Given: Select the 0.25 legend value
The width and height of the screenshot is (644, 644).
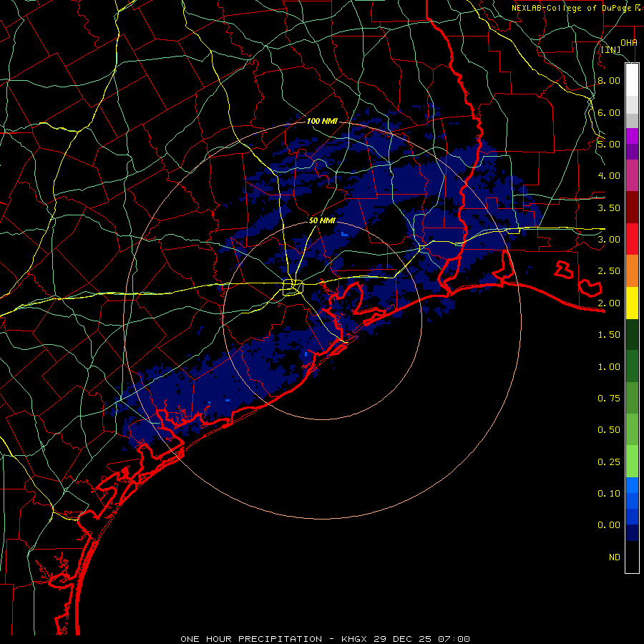Looking at the screenshot, I should (x=609, y=462).
